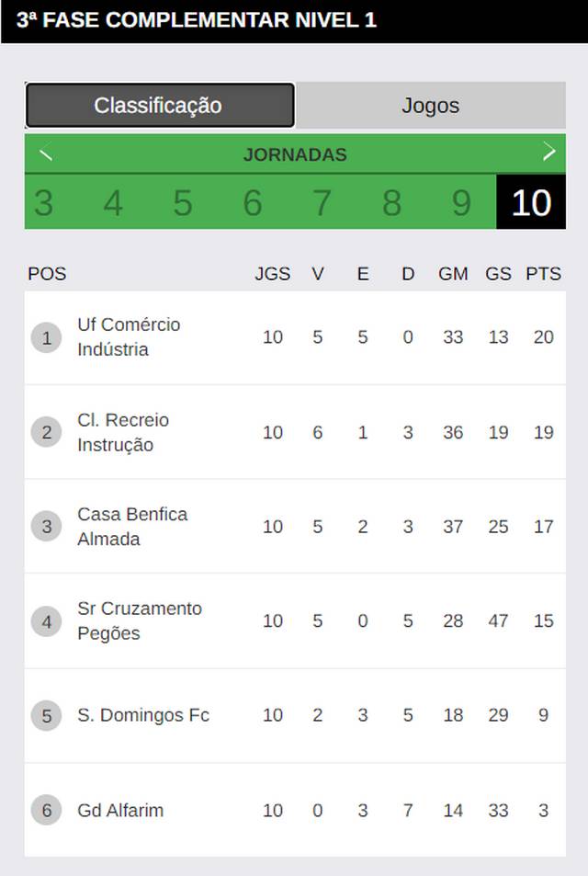The image size is (588, 876).
Task: Click the PTS column header
Action: point(543,274)
